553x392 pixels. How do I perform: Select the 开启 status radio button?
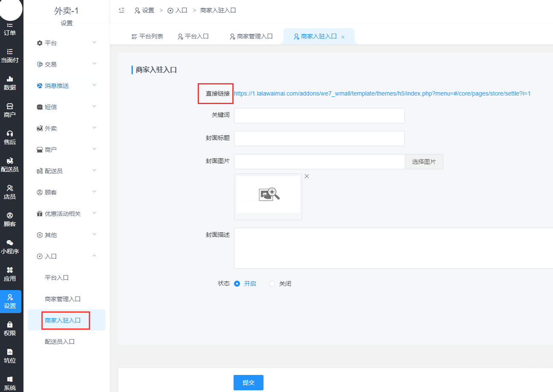(x=237, y=284)
